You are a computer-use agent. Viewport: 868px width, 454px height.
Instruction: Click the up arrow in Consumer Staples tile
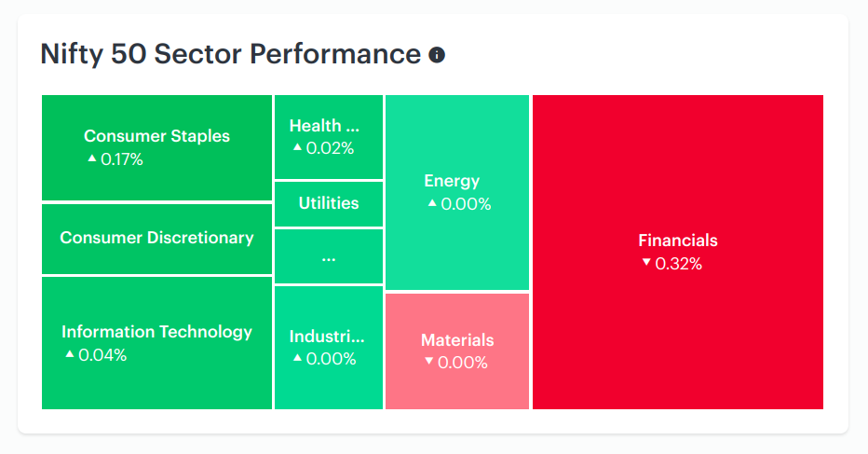[92, 158]
